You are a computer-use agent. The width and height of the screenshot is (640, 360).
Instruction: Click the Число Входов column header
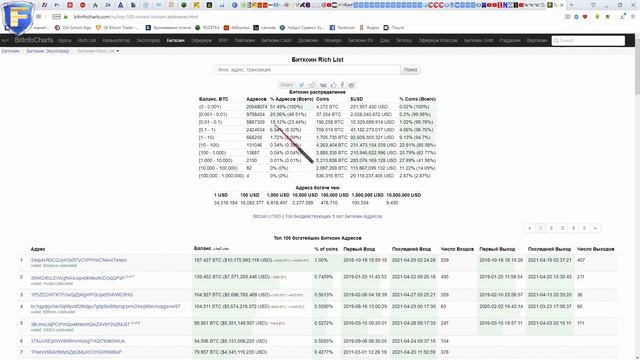pos(457,249)
